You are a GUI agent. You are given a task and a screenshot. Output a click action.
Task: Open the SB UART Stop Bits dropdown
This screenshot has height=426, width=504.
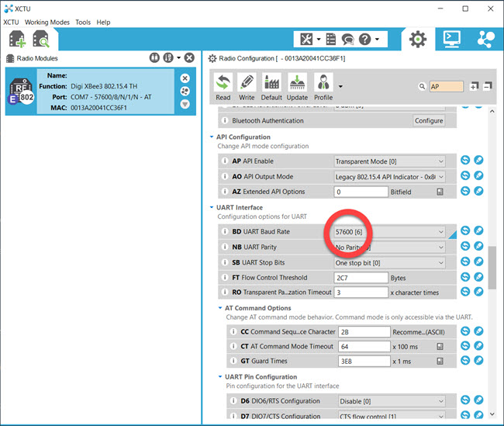389,262
